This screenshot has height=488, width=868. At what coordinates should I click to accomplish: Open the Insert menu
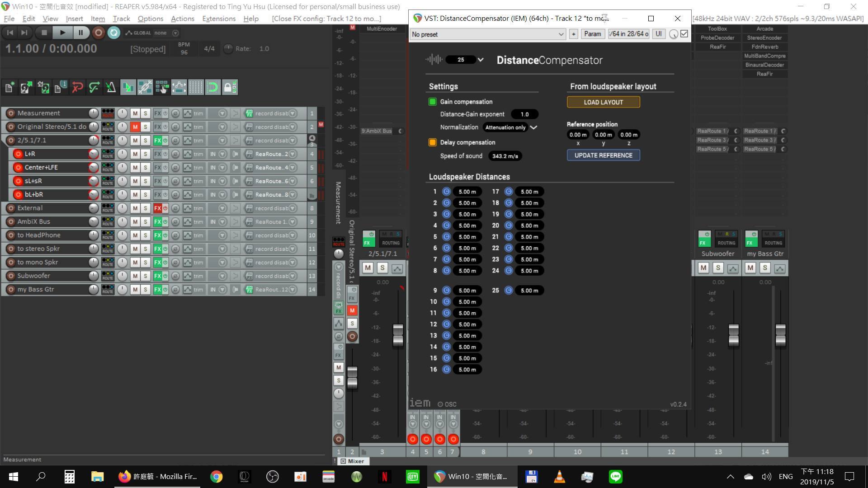coord(74,19)
